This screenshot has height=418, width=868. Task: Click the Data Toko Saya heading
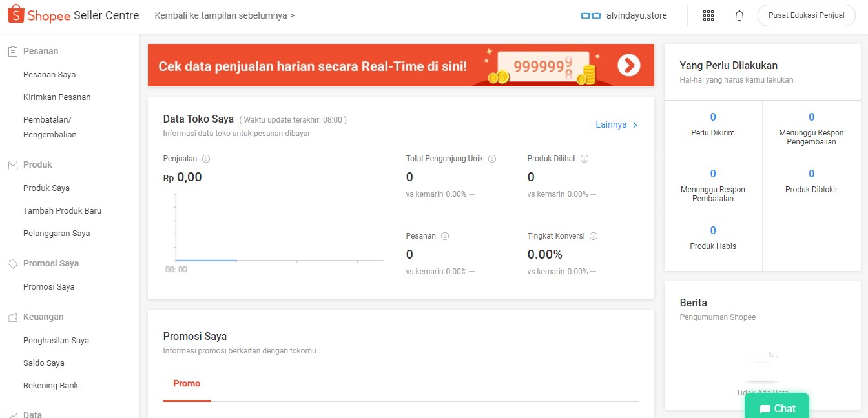click(x=198, y=119)
